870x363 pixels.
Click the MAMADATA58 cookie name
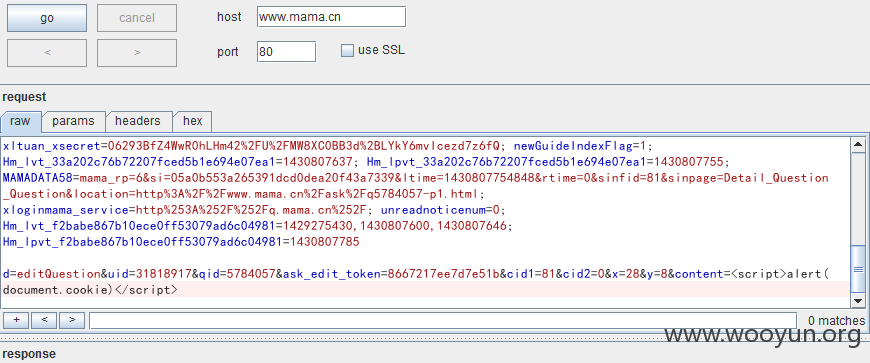pyautogui.click(x=37, y=178)
